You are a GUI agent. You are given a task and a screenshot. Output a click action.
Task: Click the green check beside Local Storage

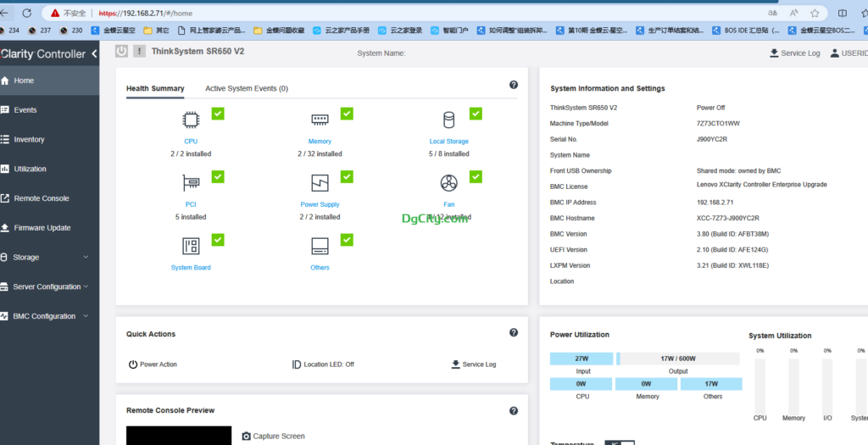pos(476,114)
